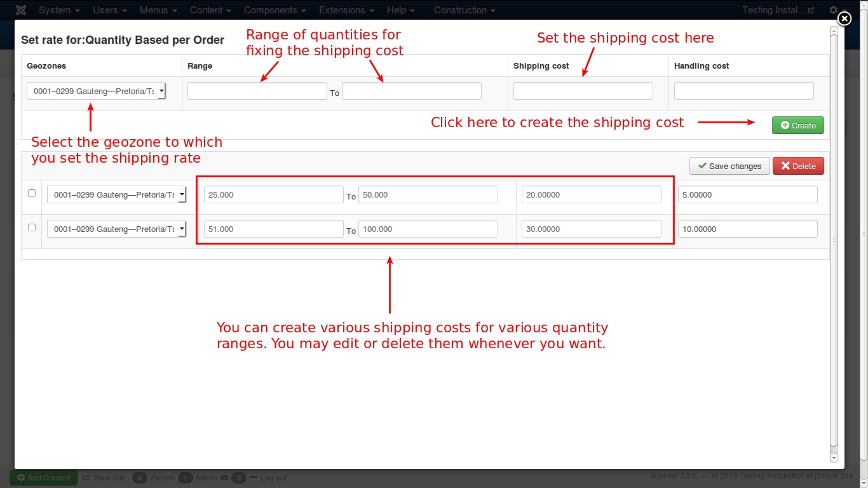
Task: Click the Admin count badge in footer
Action: [x=186, y=478]
